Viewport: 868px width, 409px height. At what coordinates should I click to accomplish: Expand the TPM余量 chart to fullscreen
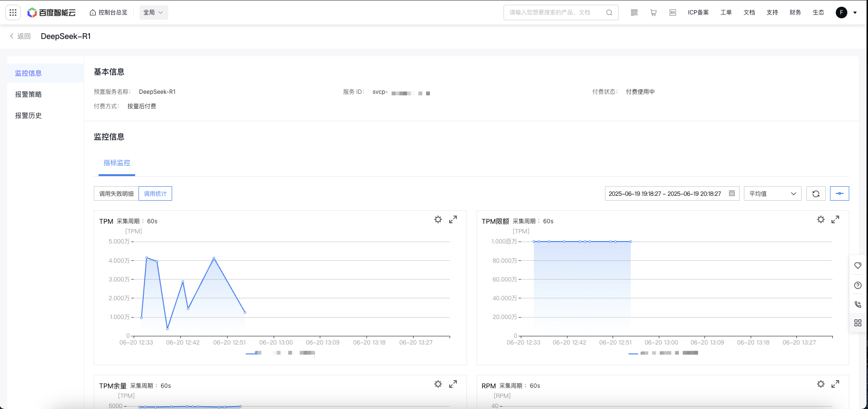point(453,384)
